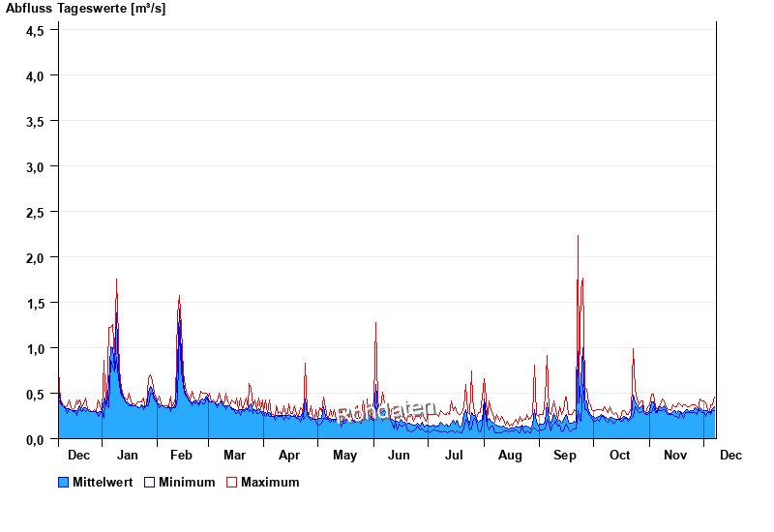Select the Mittelwert legend label
Screen dimensions: 774x532
103,482
